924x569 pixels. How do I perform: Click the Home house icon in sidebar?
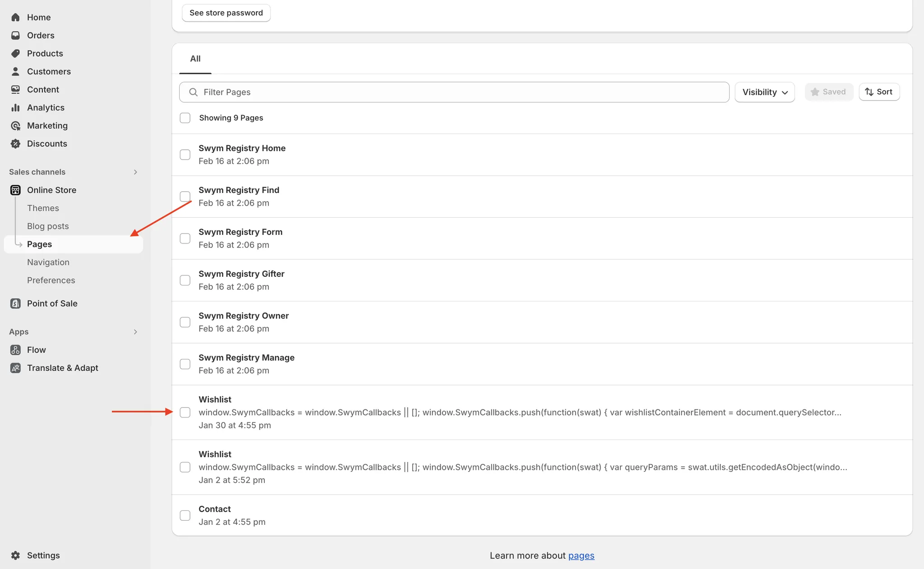coord(15,17)
